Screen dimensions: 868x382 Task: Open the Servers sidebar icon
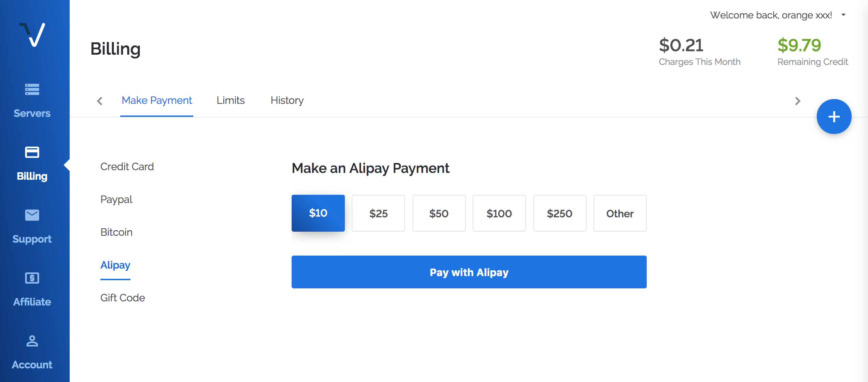coord(32,90)
